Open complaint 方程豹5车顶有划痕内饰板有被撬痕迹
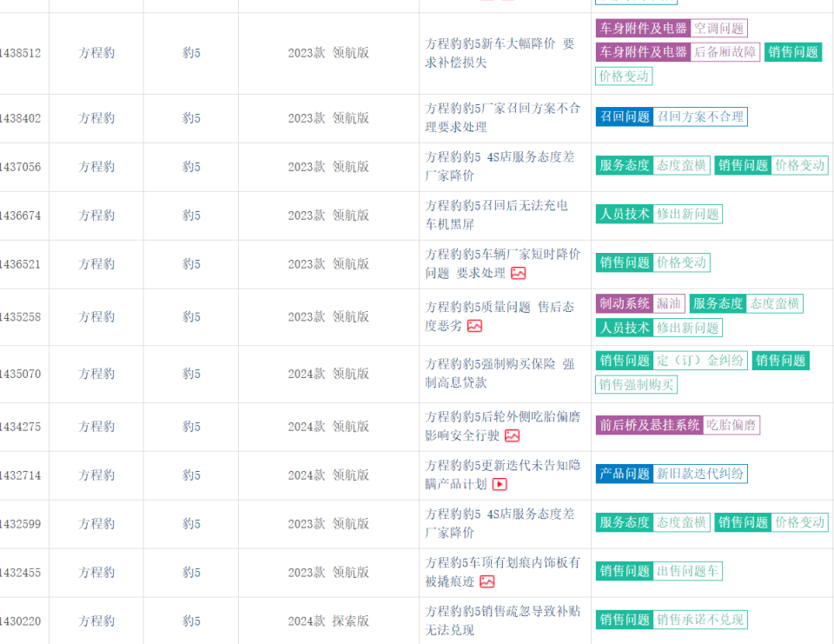This screenshot has height=644, width=834. [x=503, y=572]
